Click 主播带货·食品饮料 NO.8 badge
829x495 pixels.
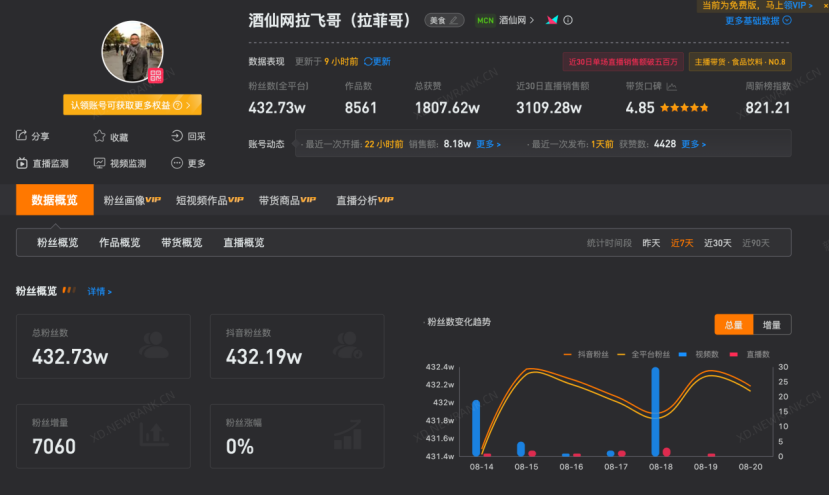(740, 62)
